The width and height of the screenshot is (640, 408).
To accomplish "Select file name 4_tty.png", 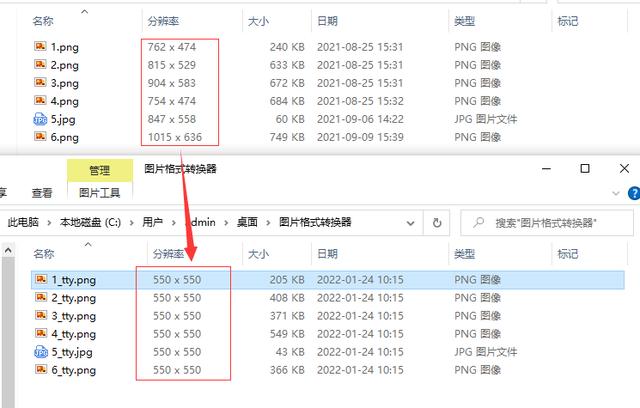I will [74, 334].
